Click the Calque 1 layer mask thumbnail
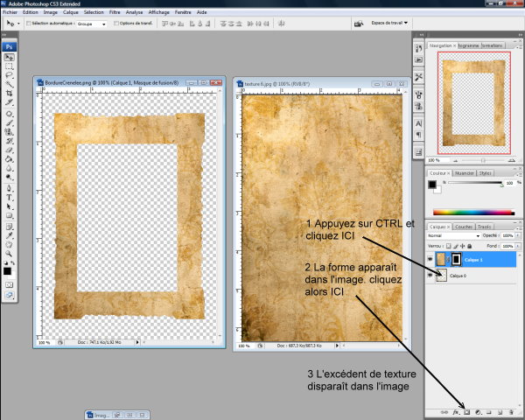This screenshot has width=525, height=420. pos(456,259)
